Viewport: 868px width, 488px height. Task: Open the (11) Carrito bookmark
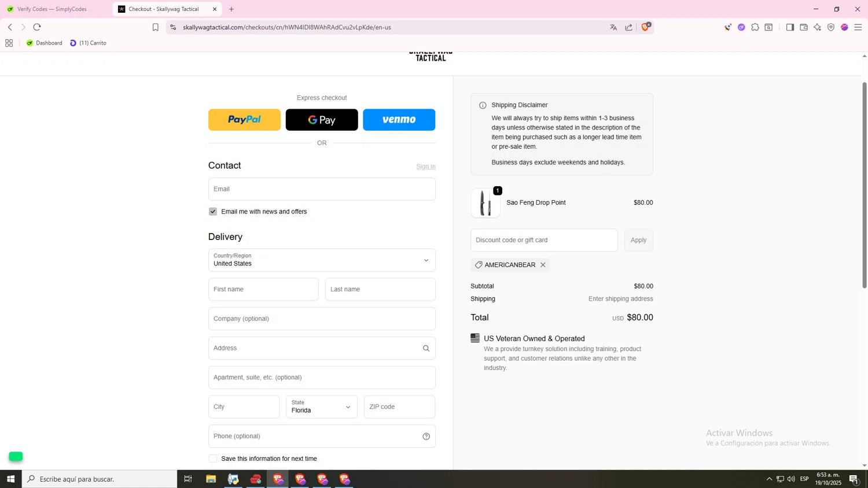[x=88, y=43]
